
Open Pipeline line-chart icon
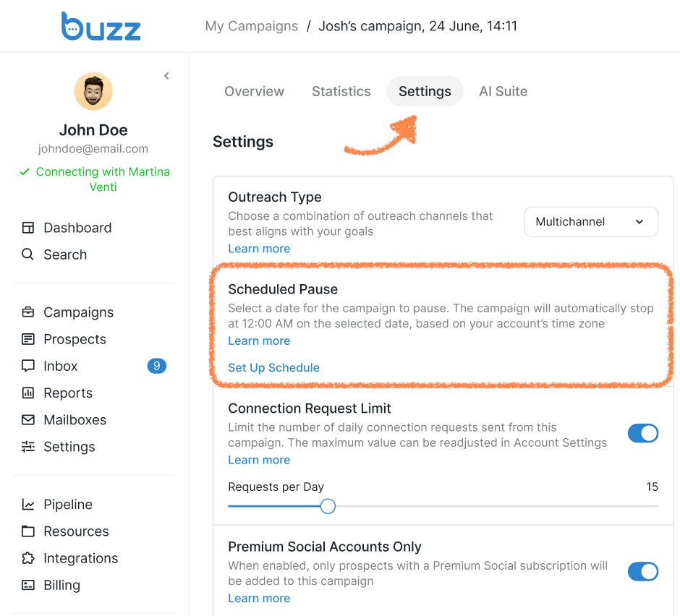click(x=28, y=504)
